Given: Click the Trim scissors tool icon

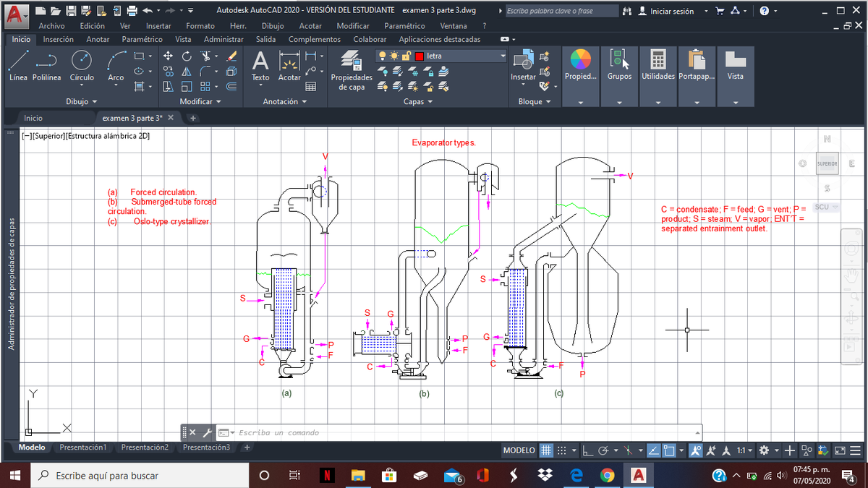Looking at the screenshot, I should (x=206, y=56).
